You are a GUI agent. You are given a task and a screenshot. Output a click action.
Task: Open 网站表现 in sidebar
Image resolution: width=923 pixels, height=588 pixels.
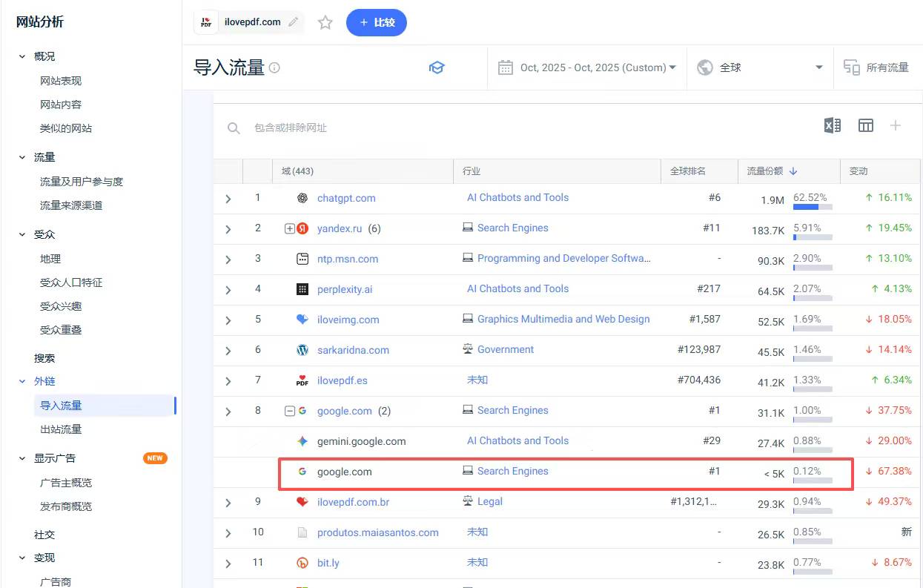click(61, 81)
